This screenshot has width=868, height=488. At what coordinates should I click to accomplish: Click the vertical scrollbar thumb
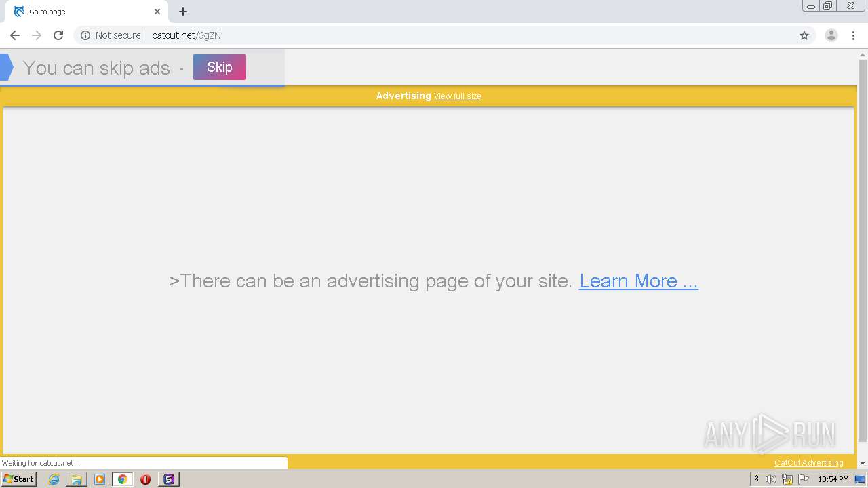tap(863, 251)
